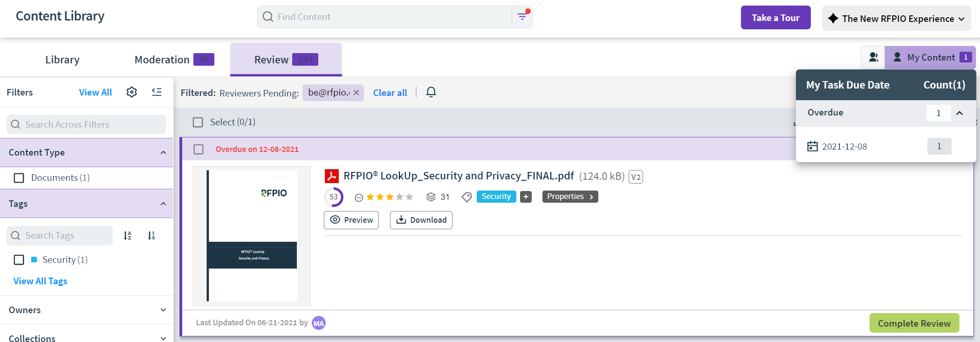Click the V2 version badge
The height and width of the screenshot is (342, 980).
(x=636, y=177)
